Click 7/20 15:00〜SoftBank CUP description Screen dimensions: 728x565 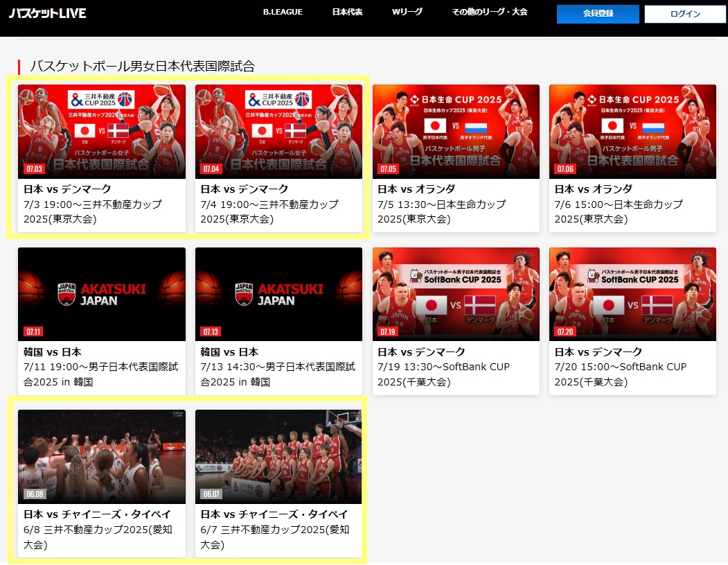pos(621,374)
